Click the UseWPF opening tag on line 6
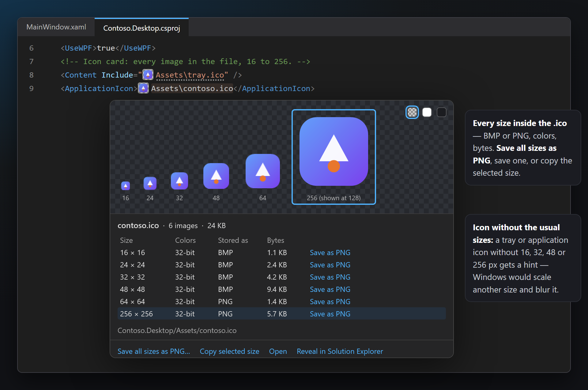Viewport: 588px width, 390px height. pos(78,48)
